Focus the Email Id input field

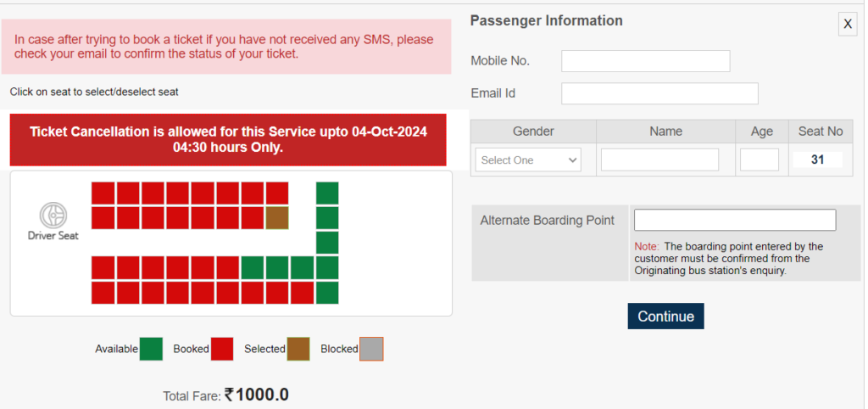(659, 93)
